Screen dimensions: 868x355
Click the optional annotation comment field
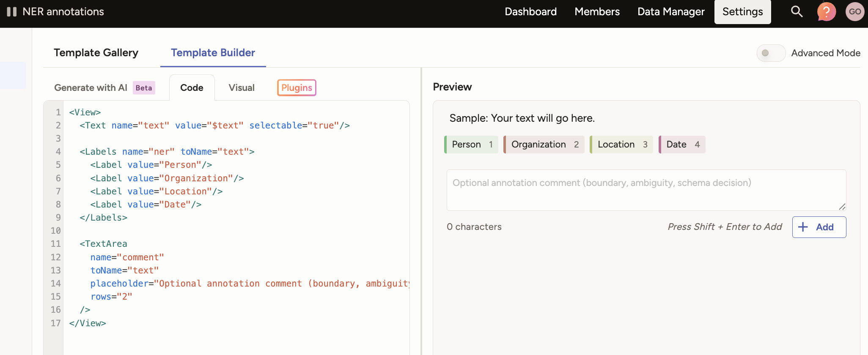tap(646, 190)
